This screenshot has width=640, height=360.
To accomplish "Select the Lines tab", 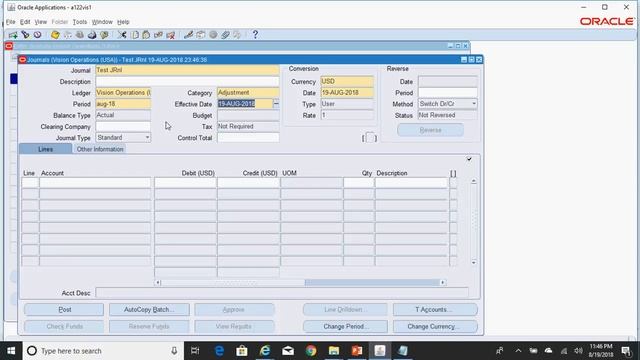I will coord(45,149).
